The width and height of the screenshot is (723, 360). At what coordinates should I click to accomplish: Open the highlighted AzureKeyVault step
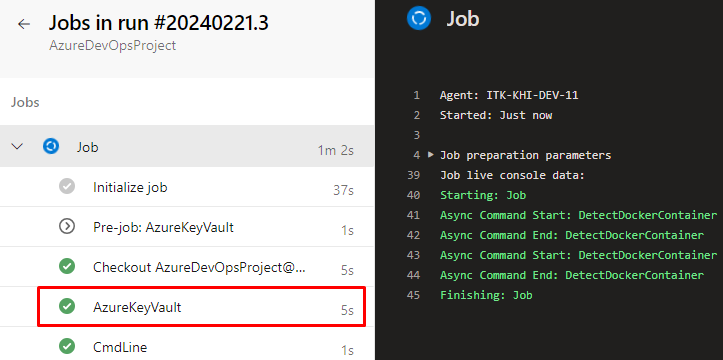pyautogui.click(x=201, y=307)
